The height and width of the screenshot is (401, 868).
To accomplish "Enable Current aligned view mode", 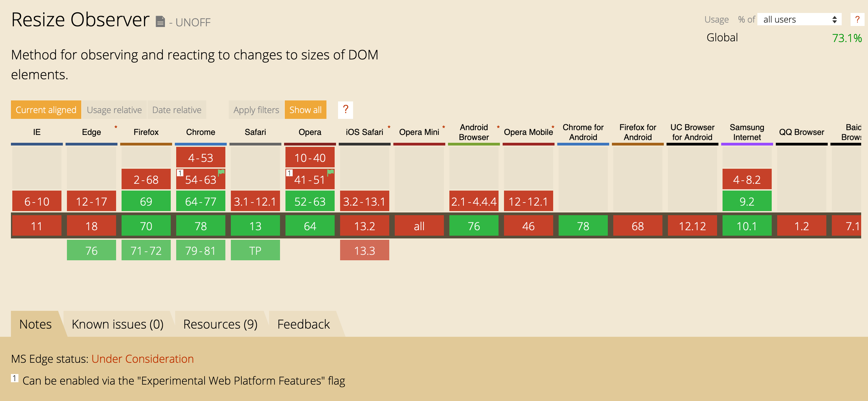I will (x=46, y=110).
